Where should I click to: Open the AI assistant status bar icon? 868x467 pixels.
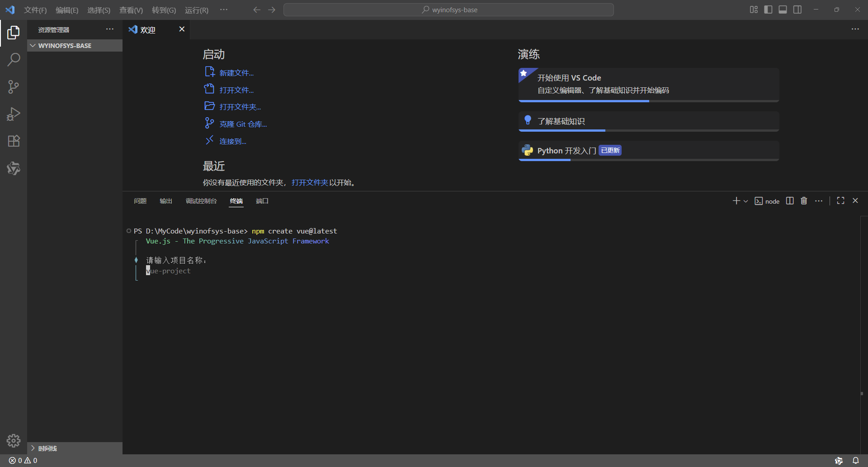coord(839,460)
